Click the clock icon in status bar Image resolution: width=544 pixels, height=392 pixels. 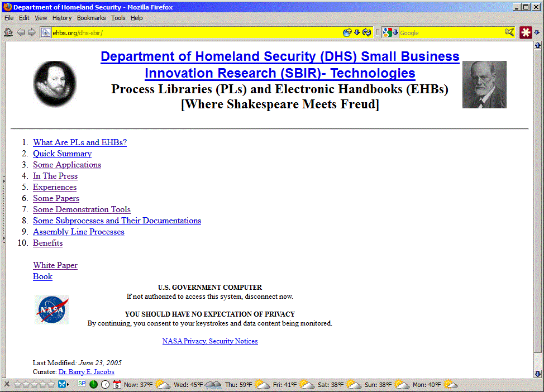pos(106,384)
